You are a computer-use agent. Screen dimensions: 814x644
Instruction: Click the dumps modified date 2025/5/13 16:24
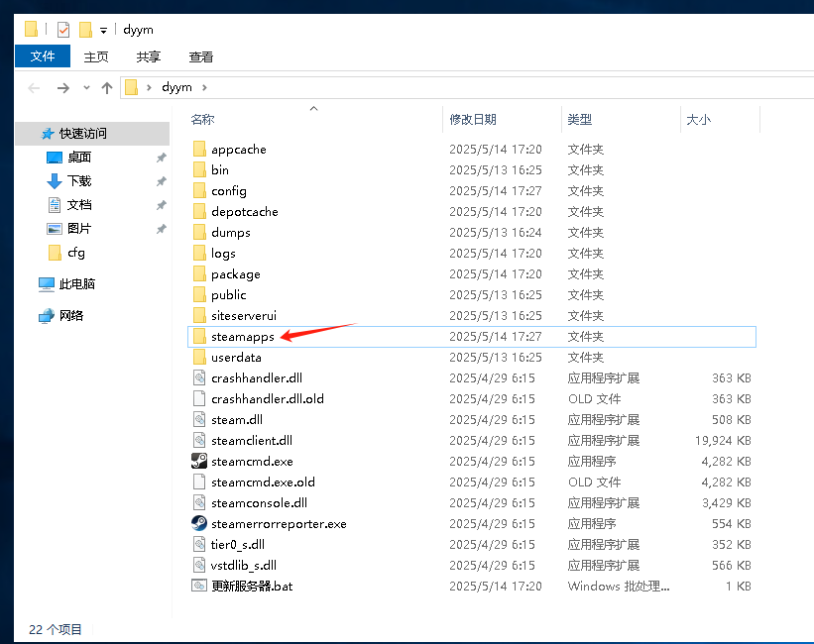(x=496, y=232)
